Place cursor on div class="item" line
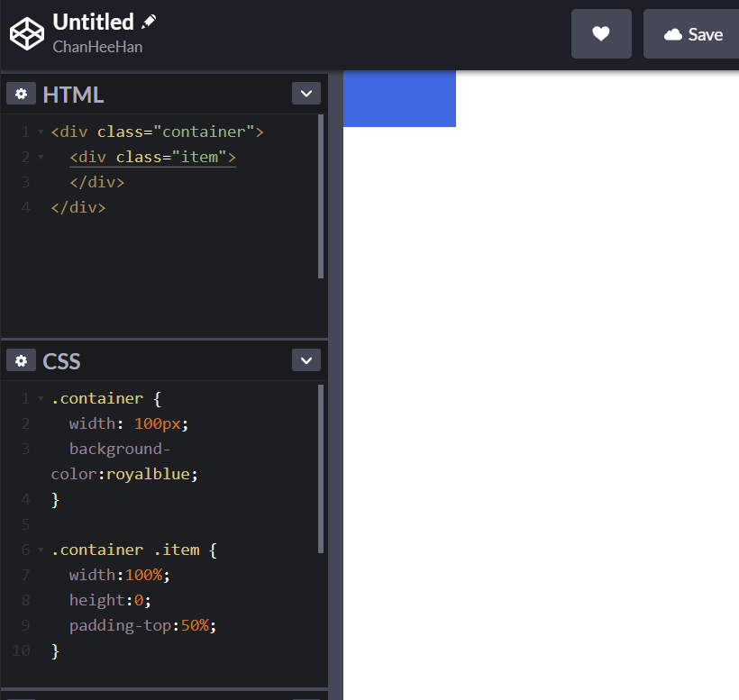 [x=152, y=157]
